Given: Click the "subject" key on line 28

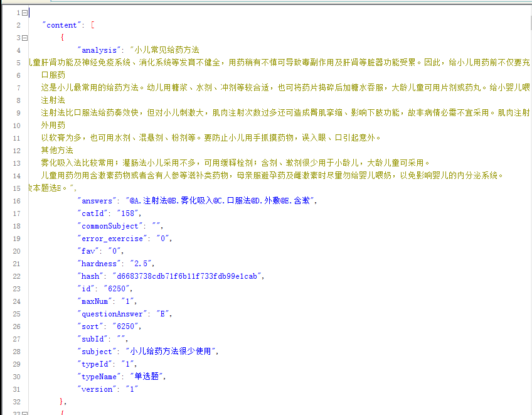Looking at the screenshot, I should point(97,352).
